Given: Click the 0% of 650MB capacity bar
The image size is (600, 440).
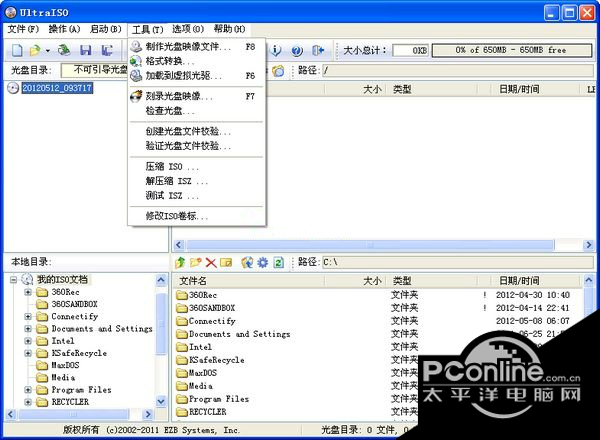Looking at the screenshot, I should tap(512, 50).
